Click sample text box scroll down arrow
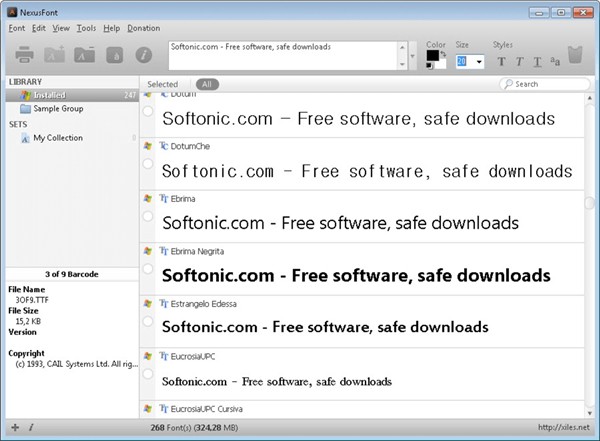Viewport: 600px width, 441px height. coord(402,64)
